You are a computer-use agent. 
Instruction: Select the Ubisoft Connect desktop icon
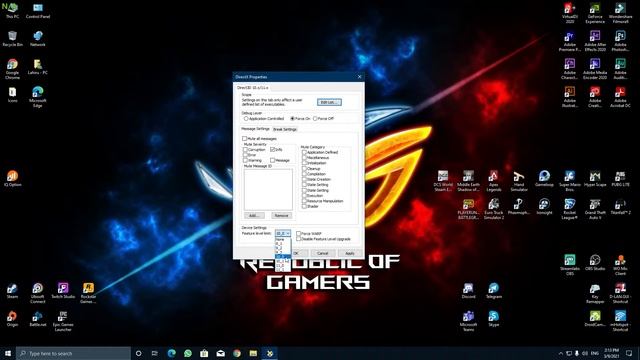point(38,293)
